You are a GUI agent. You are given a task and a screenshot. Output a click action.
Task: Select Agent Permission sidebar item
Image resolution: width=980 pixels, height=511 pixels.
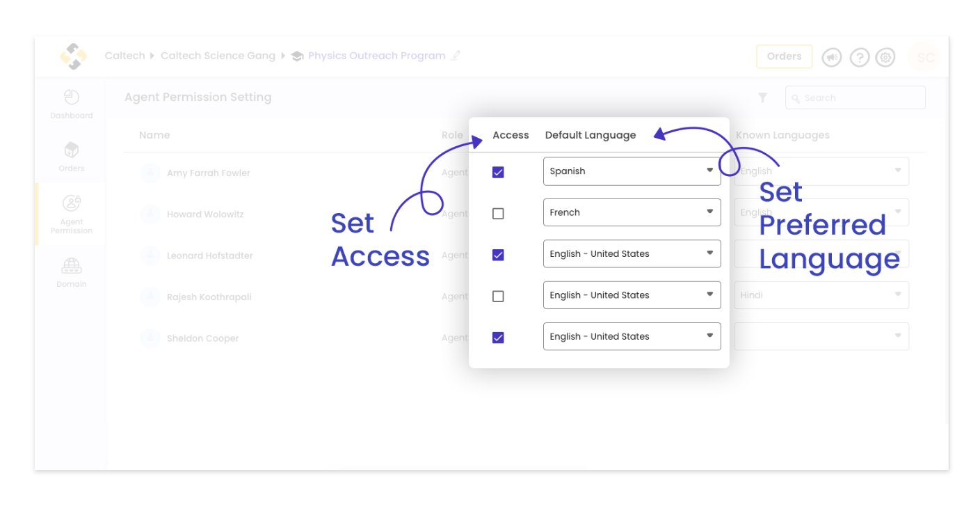[x=71, y=214]
